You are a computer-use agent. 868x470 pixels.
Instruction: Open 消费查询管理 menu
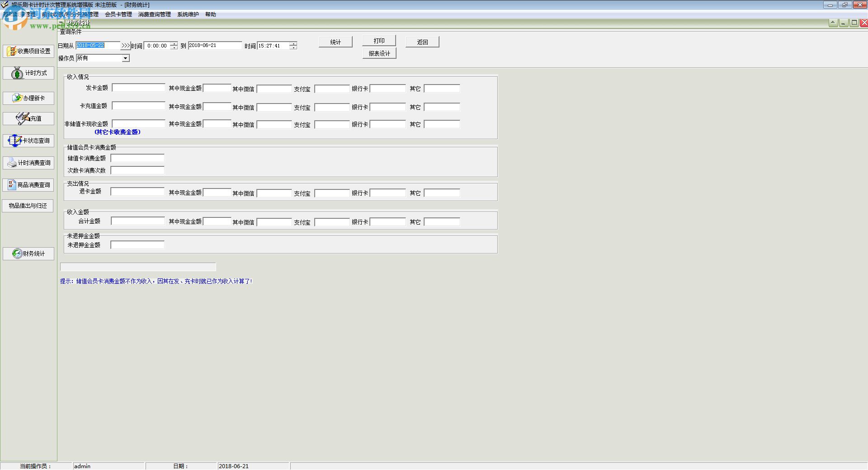click(x=155, y=14)
